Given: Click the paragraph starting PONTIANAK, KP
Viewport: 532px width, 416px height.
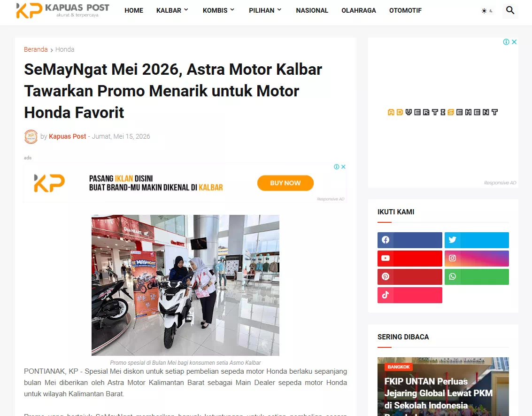Looking at the screenshot, I should (185, 382).
